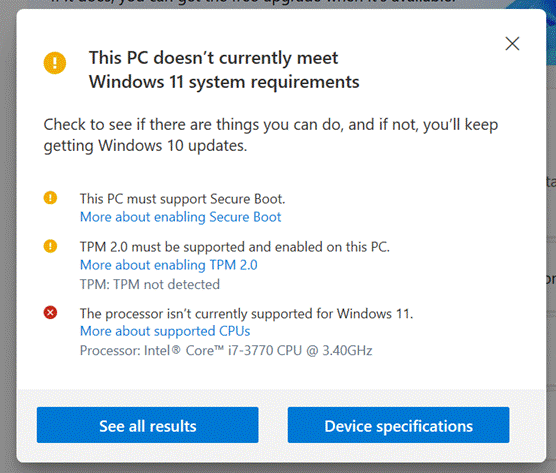Click the TPM 2.0 yellow warning icon
The image size is (556, 473).
click(50, 246)
